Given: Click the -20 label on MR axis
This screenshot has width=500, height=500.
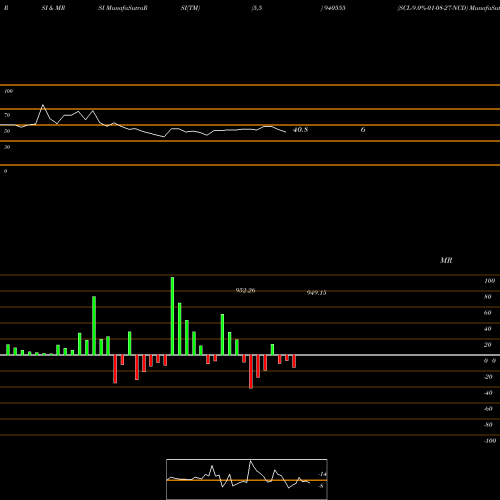Looking at the screenshot, I should (488, 377).
